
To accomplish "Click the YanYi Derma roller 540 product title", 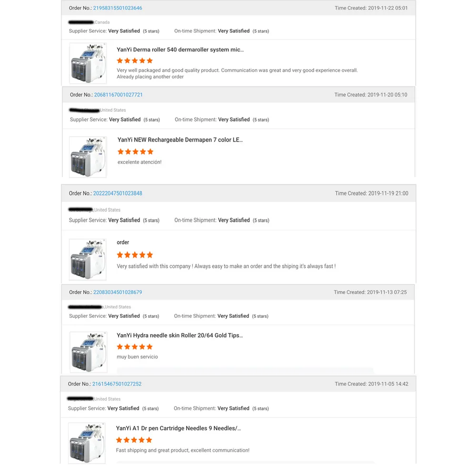I will (180, 50).
